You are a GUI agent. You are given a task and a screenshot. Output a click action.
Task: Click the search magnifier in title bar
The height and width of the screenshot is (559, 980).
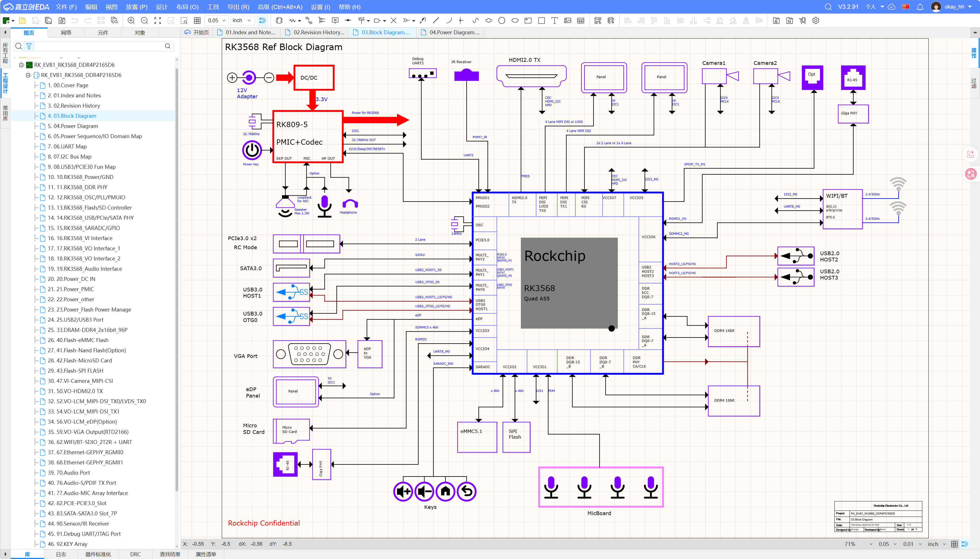pyautogui.click(x=829, y=7)
